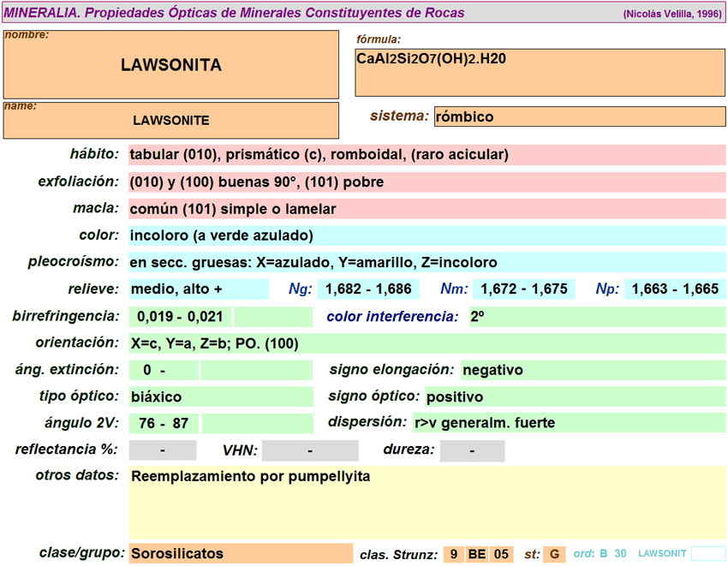The height and width of the screenshot is (566, 728).
Task: Click the Np value 1,663 - 1,665
Action: [x=675, y=289]
